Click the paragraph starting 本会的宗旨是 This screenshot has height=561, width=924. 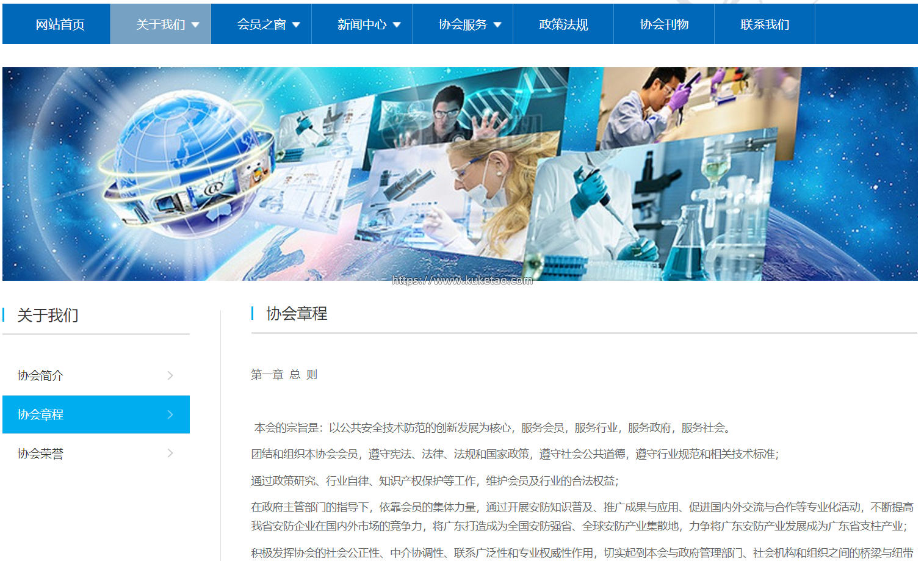(x=493, y=428)
